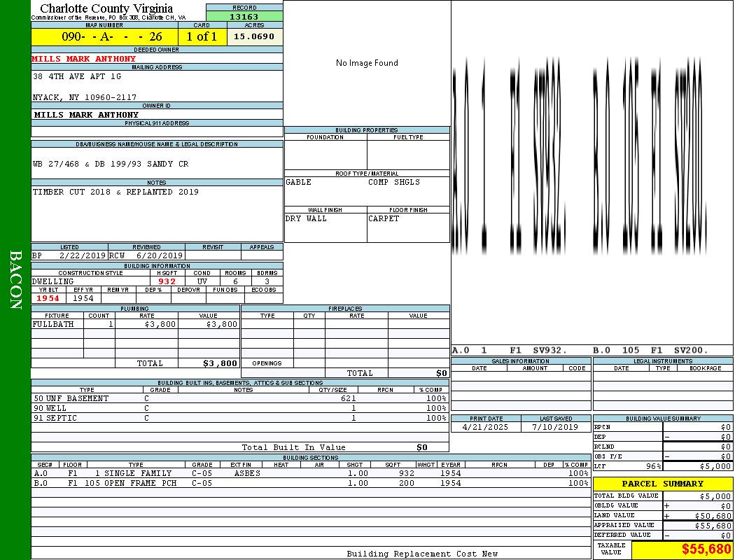This screenshot has height=560, width=735.
Task: Click the record number 13163 field
Action: (244, 17)
